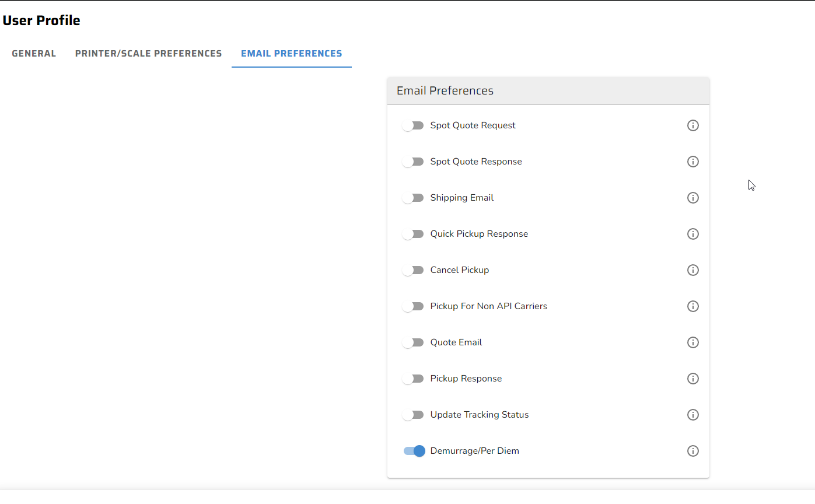The height and width of the screenshot is (504, 815).
Task: Enable the Spot Quote Request toggle
Action: (x=413, y=125)
